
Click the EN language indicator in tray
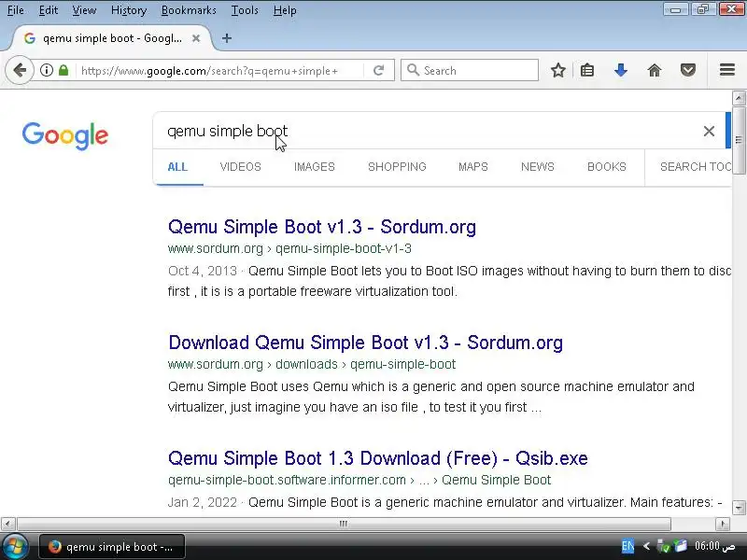coord(627,546)
